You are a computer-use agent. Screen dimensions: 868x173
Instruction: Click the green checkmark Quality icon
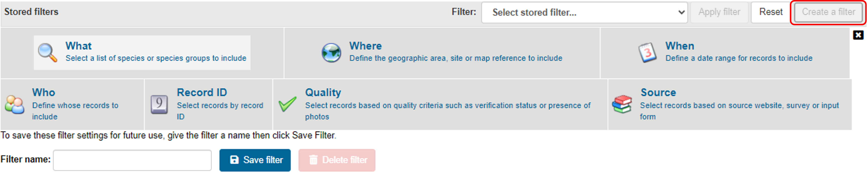coord(287,104)
